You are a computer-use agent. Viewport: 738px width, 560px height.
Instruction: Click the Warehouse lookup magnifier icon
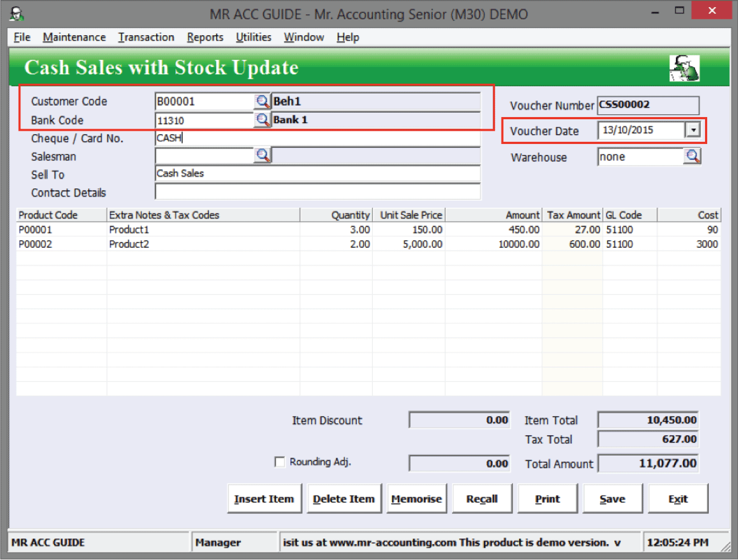(692, 157)
